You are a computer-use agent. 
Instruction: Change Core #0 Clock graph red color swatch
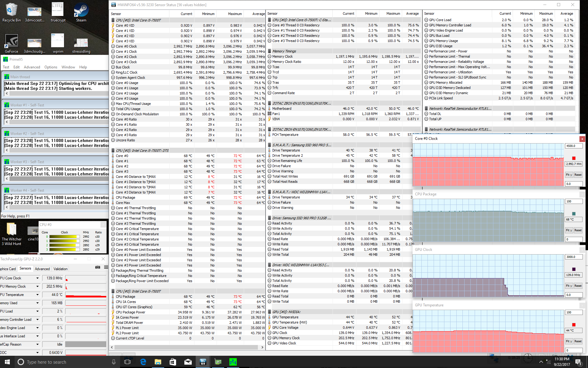coord(574,158)
